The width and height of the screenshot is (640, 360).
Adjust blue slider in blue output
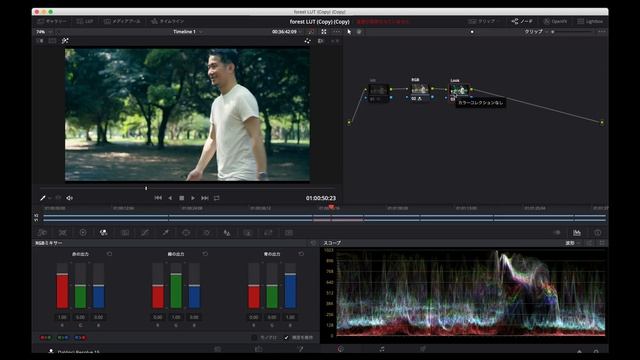pos(290,286)
